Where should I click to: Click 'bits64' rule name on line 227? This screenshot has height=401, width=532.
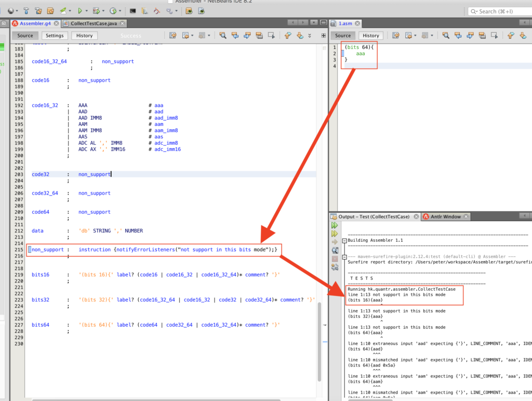click(41, 325)
